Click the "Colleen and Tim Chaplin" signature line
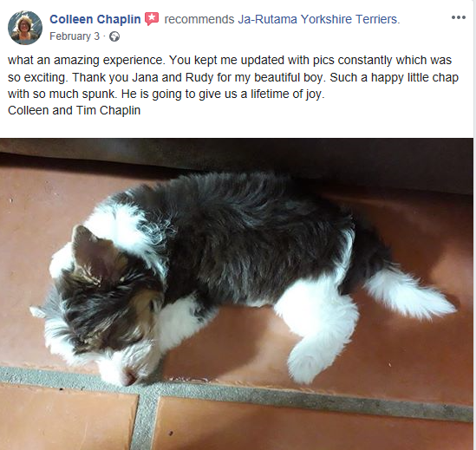 (74, 110)
